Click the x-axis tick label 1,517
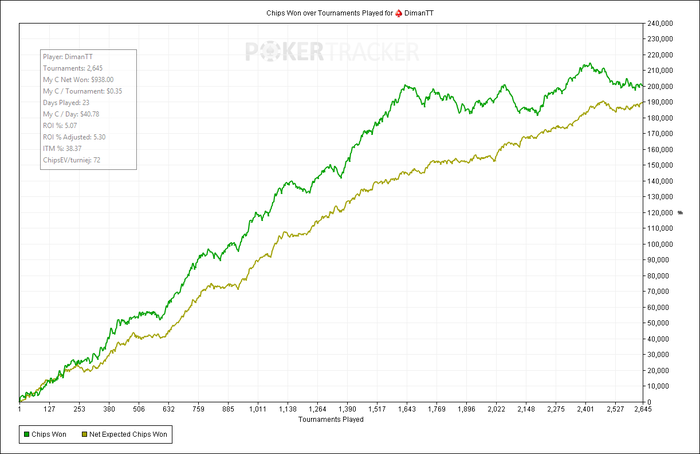 [x=377, y=409]
